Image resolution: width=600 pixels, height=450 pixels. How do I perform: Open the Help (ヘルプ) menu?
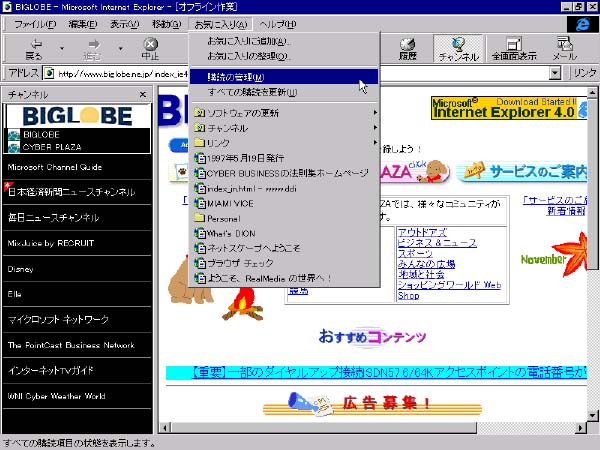[x=277, y=24]
